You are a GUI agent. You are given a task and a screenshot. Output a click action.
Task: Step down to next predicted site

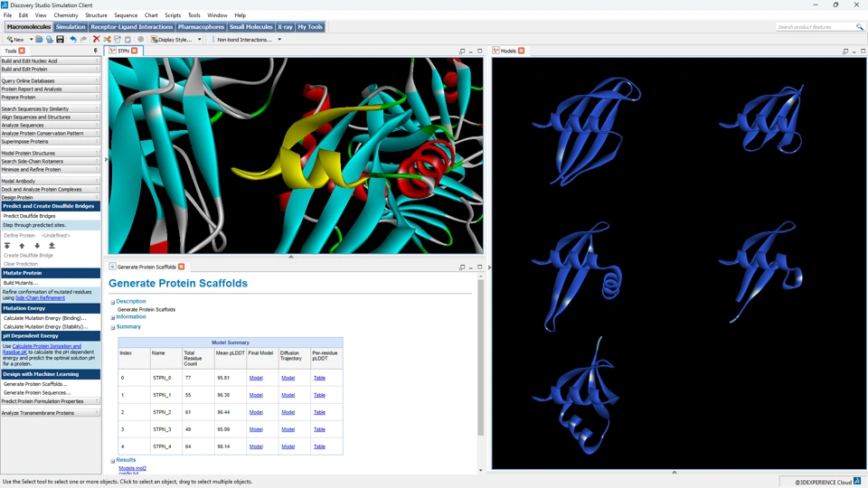click(x=37, y=246)
